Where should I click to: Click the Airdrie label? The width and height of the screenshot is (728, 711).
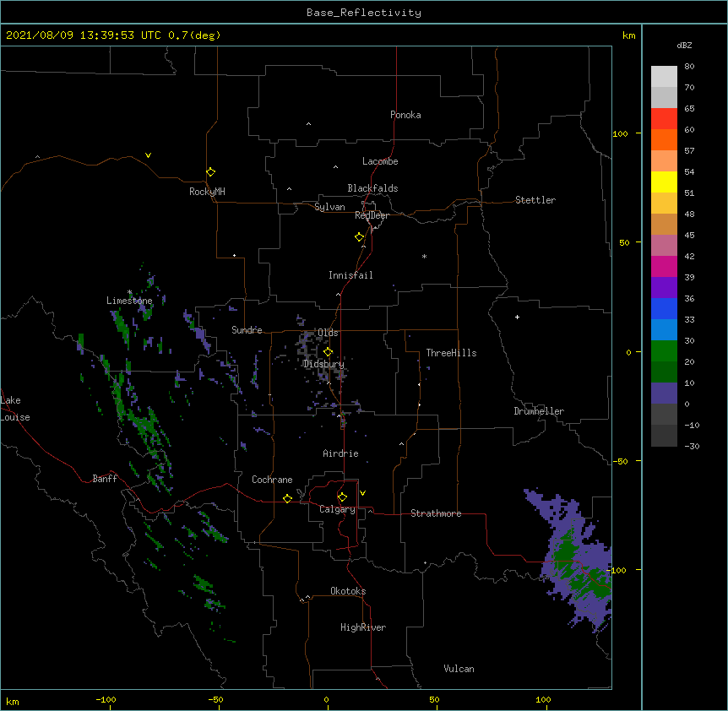coord(340,453)
